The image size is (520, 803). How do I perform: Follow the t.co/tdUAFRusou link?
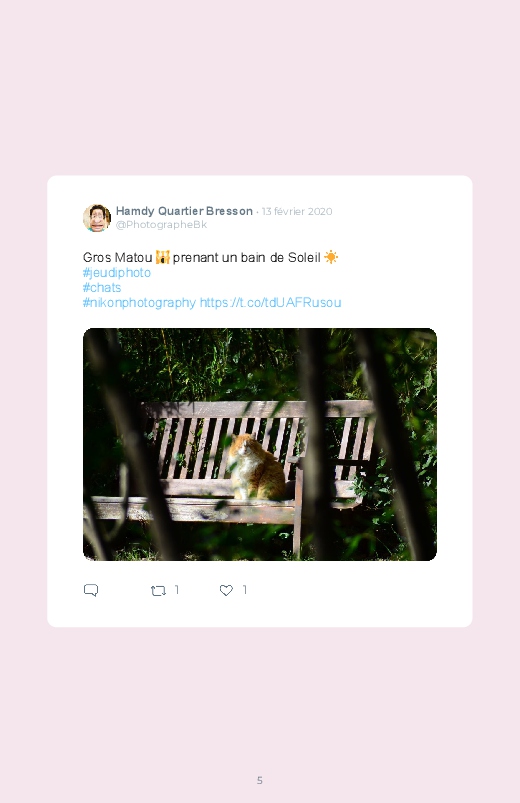(x=271, y=303)
